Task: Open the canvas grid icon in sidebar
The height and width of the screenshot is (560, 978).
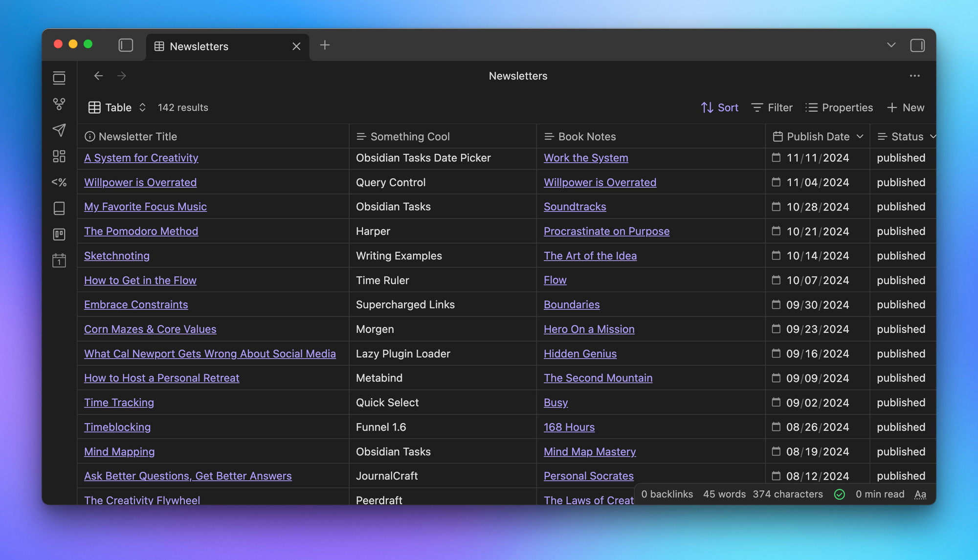Action: pyautogui.click(x=59, y=156)
